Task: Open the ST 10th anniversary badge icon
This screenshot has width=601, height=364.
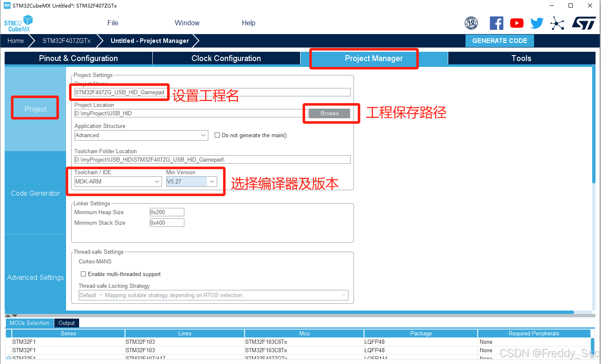Action: (x=471, y=23)
